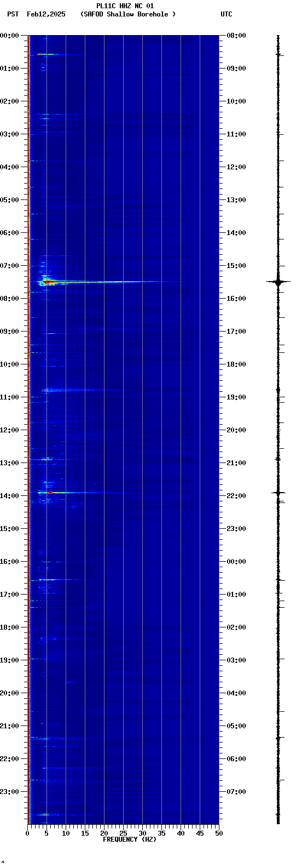302x868 pixels.
Task: Click the 16:00 PST time label on left axis
Action: 9,562
